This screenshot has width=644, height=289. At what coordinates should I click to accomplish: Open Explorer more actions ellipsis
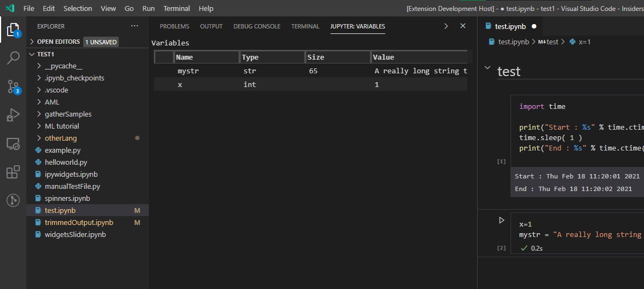point(135,26)
